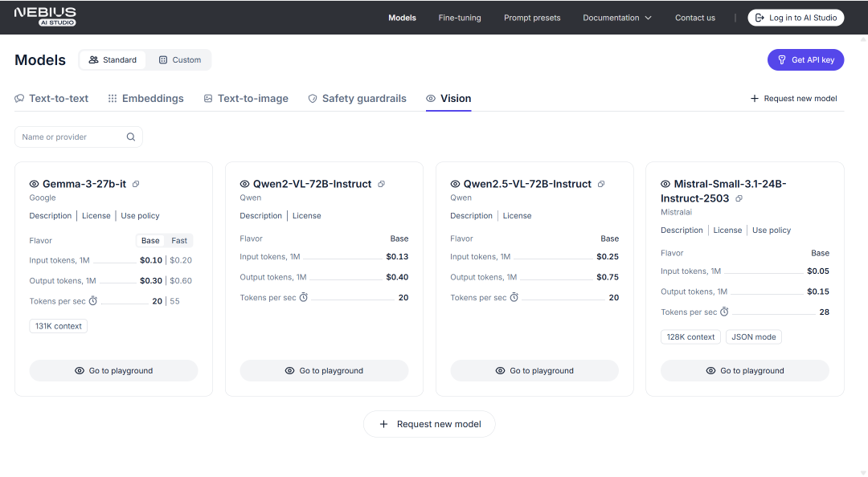The width and height of the screenshot is (868, 477).
Task: Open Mistral-Small Description link
Action: (x=682, y=230)
